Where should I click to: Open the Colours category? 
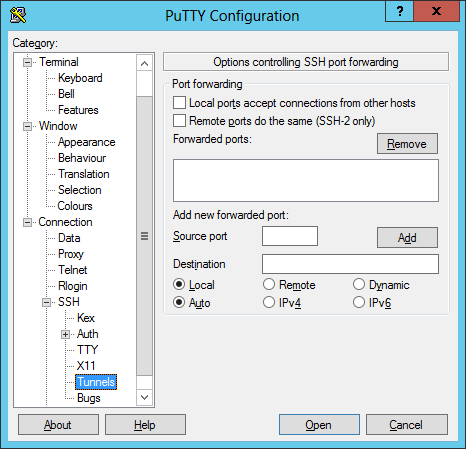coord(75,206)
